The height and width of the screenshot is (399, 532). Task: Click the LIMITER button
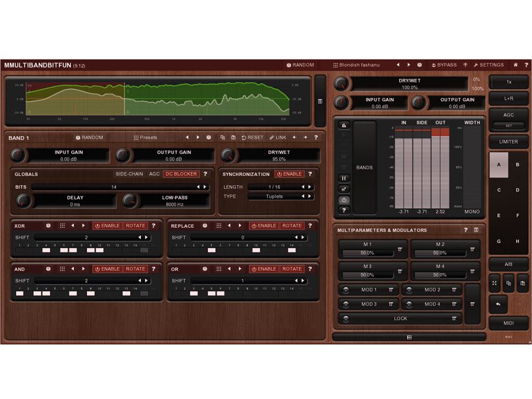(x=508, y=141)
